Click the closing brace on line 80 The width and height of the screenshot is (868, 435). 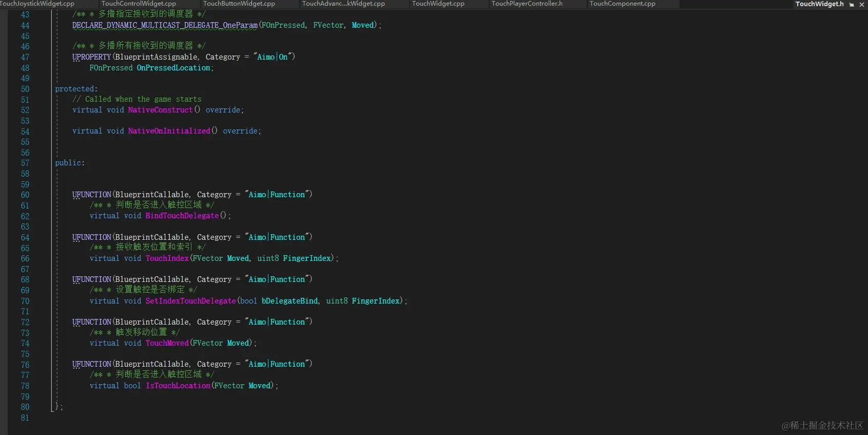[57, 407]
